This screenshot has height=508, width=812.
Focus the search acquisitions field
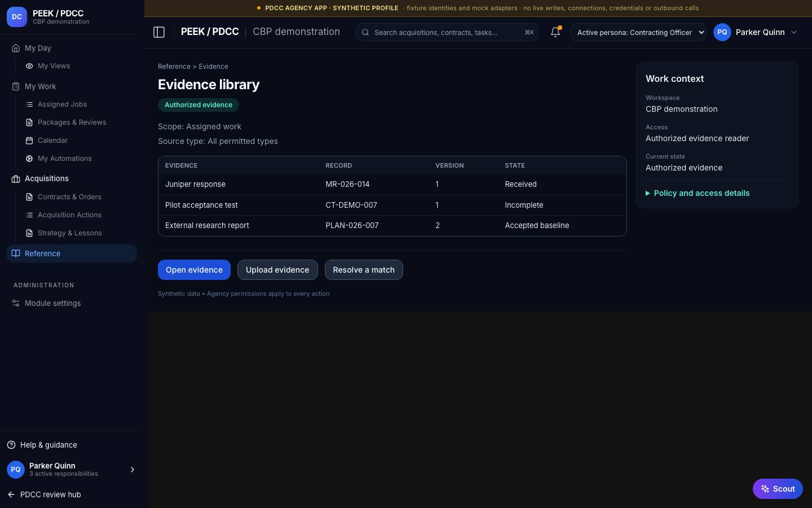click(x=447, y=32)
